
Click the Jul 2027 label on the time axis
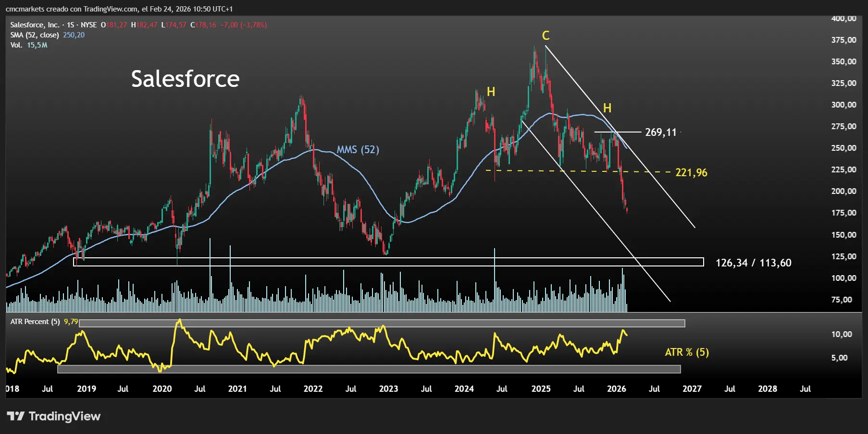click(730, 389)
